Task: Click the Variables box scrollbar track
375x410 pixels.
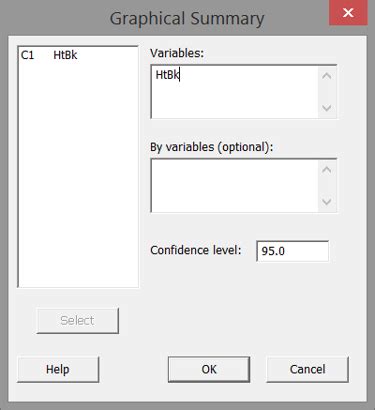Action: 327,92
